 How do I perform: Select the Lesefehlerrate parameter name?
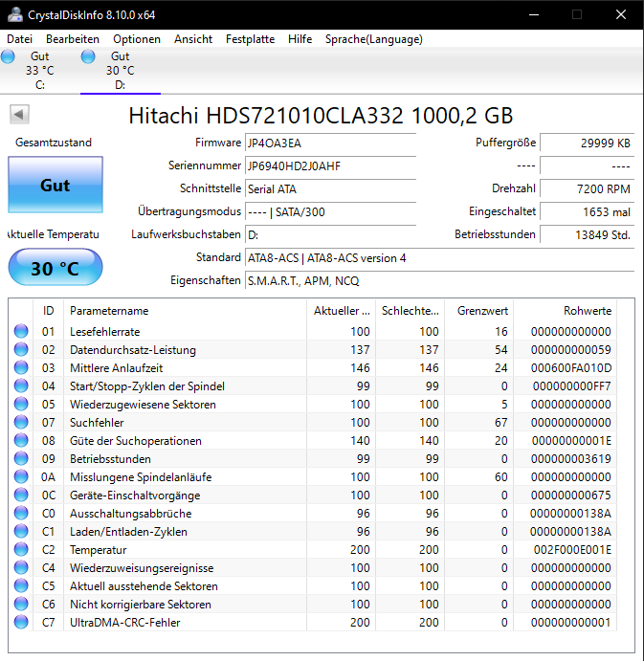[105, 332]
